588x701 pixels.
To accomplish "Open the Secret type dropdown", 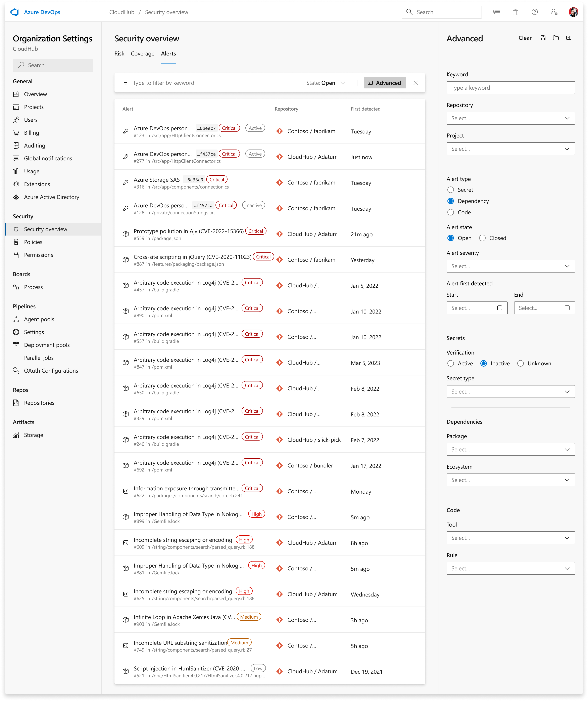I will click(511, 392).
